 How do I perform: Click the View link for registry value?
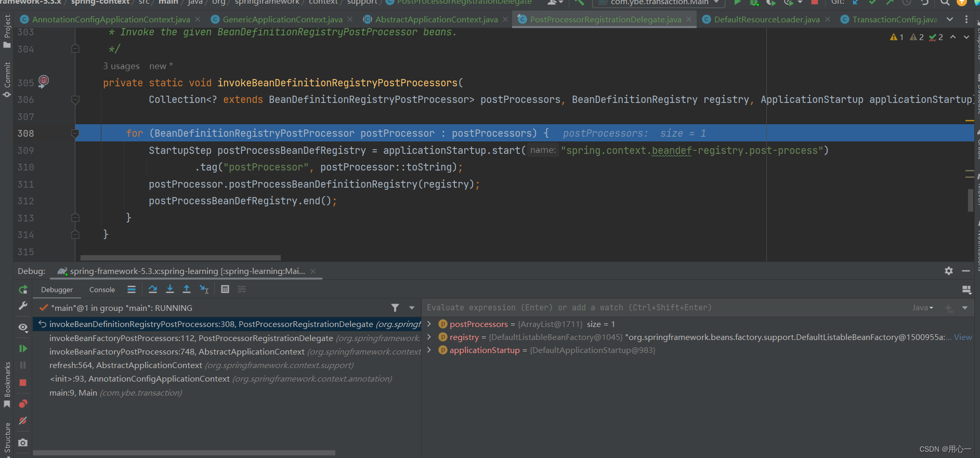click(963, 337)
